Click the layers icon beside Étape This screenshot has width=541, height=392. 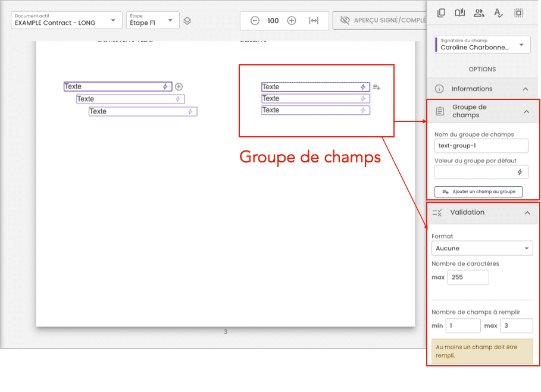tap(187, 21)
